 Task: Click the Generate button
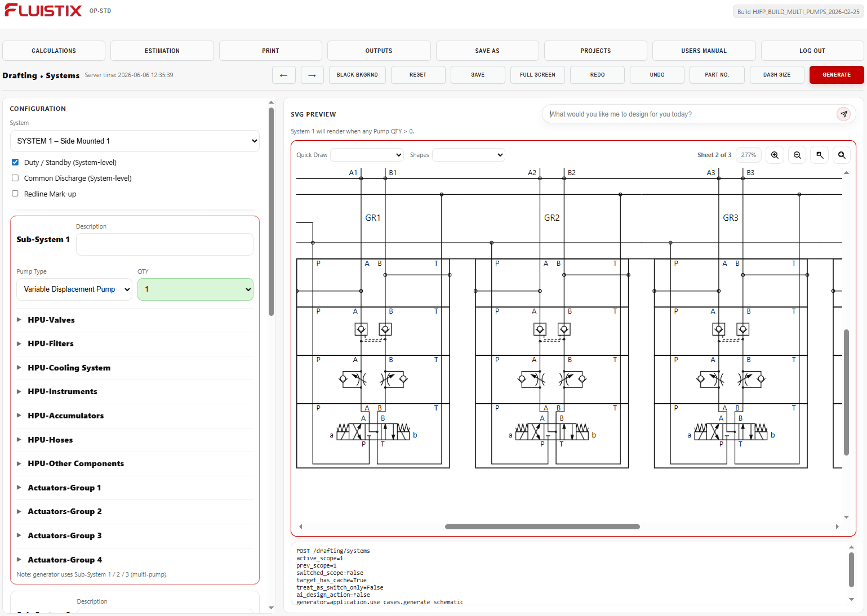(x=837, y=75)
